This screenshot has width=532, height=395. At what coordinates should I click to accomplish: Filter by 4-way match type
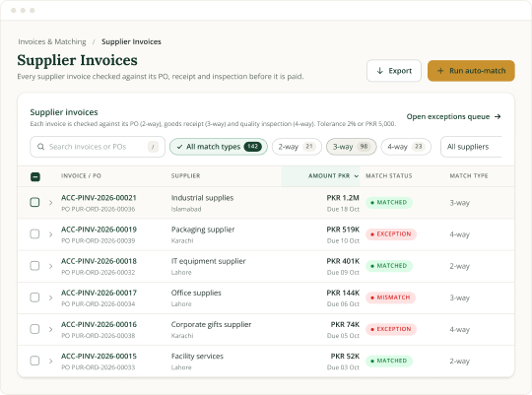pos(406,147)
